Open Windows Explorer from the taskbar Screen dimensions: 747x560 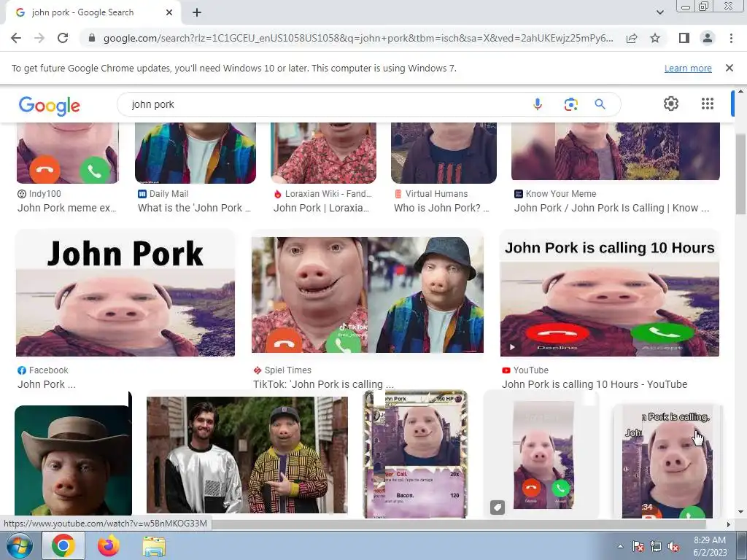point(155,545)
